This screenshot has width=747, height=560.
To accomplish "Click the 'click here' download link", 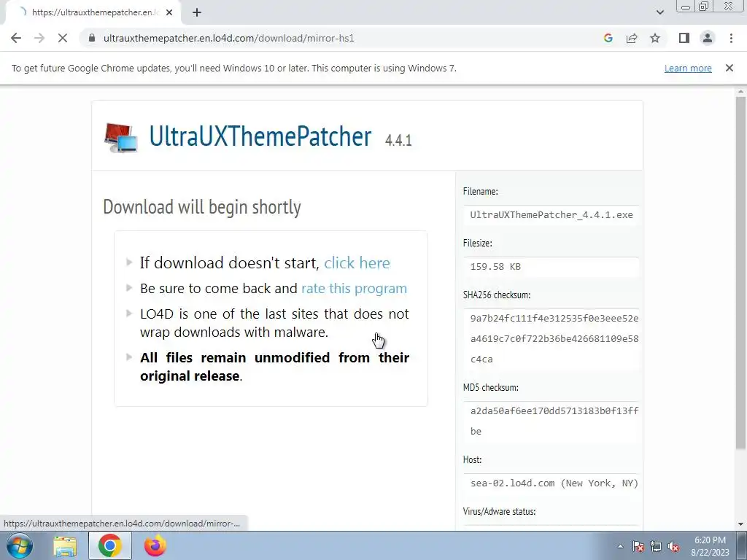I will 357,262.
